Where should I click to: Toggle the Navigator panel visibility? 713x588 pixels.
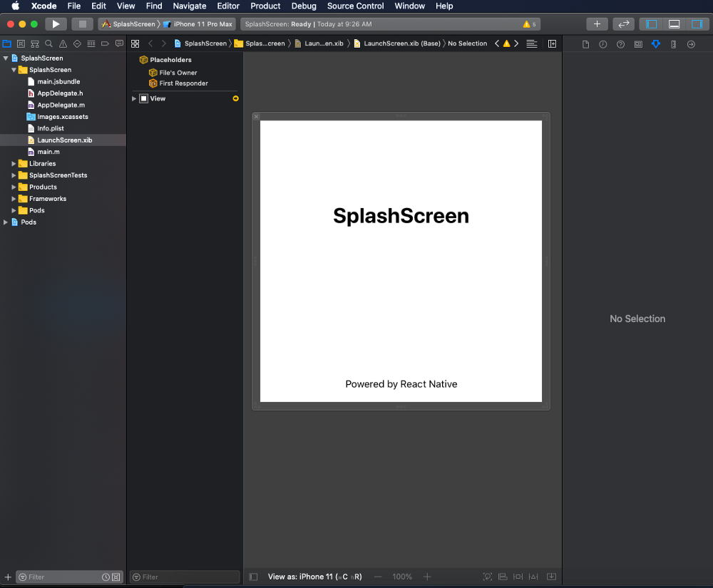651,24
